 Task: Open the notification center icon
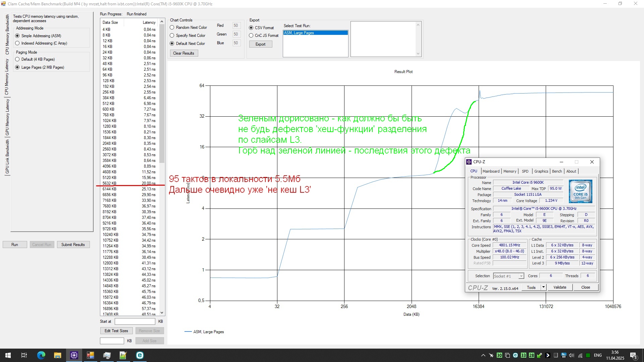(634, 356)
